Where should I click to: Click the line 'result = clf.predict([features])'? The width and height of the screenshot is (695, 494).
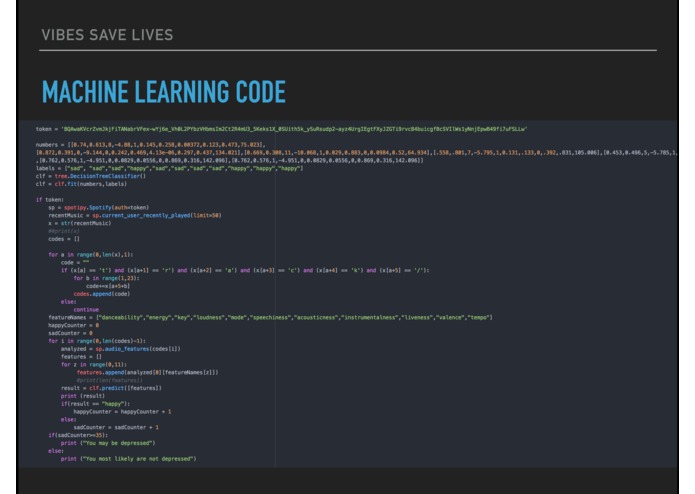click(x=111, y=389)
